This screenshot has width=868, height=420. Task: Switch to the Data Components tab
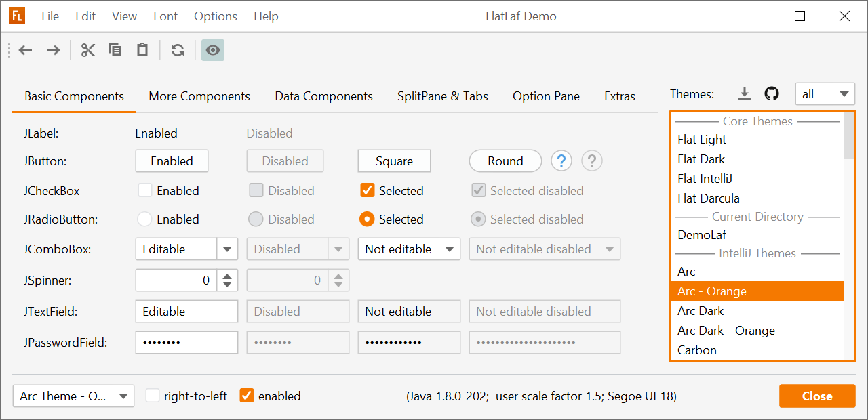tap(323, 96)
